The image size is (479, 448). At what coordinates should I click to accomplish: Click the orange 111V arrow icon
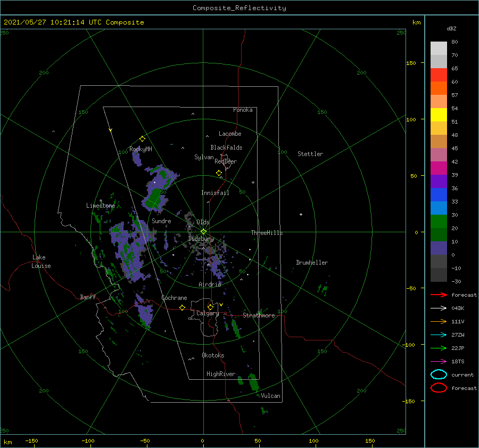coord(439,321)
